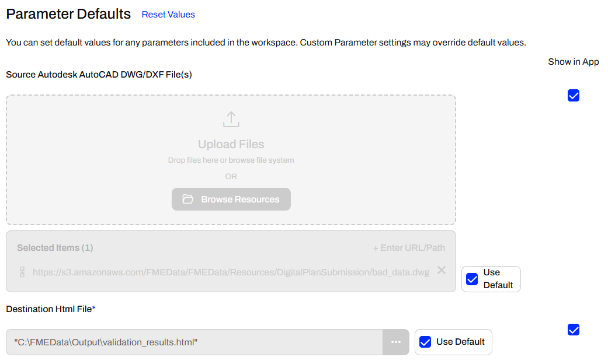Click the Reset Values link
Image resolution: width=608 pixels, height=364 pixels.
point(168,15)
